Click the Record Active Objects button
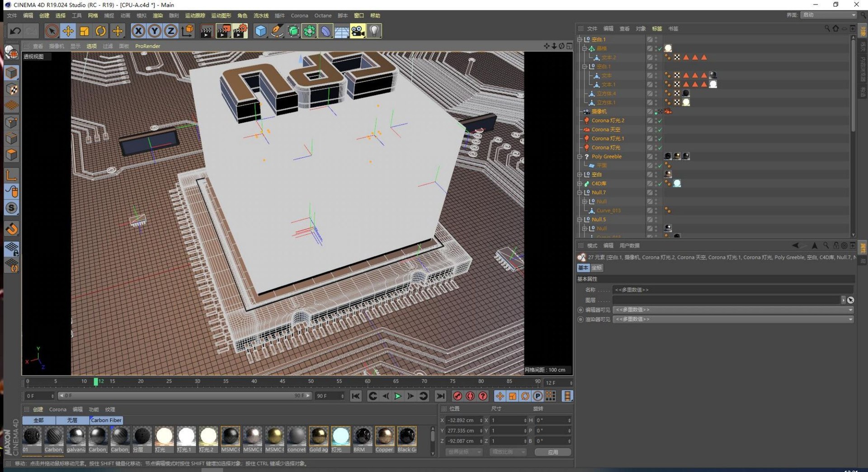 pyautogui.click(x=458, y=396)
